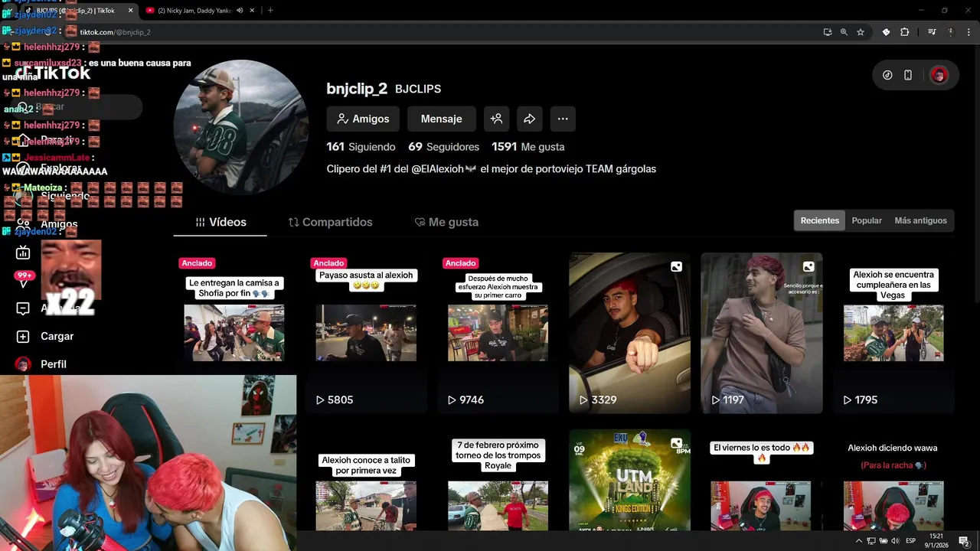Screen dimensions: 980x551
Task: Sort videos by Más antiguos
Action: (x=920, y=220)
